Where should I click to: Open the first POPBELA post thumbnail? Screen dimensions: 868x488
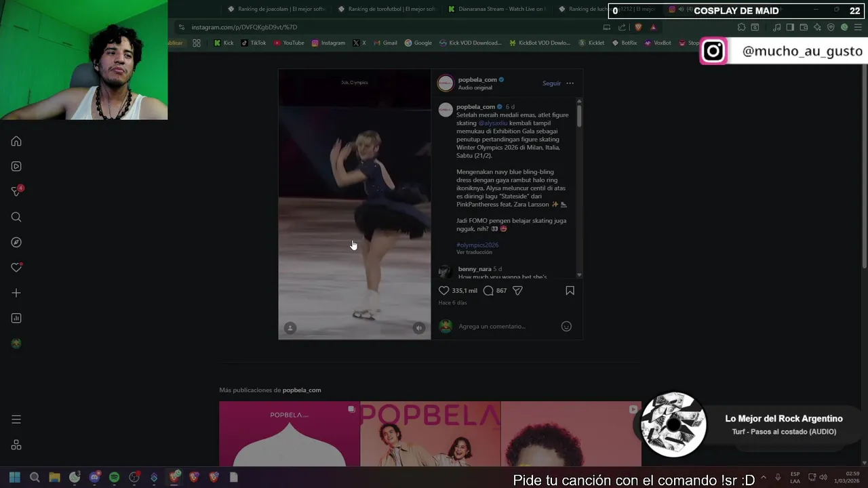coord(289,434)
